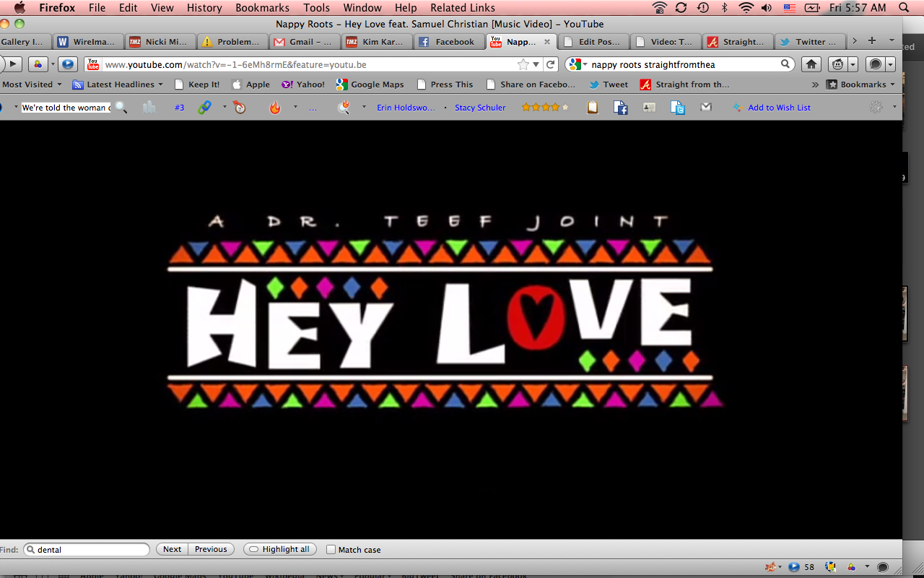This screenshot has width=924, height=578.
Task: Click the chain link toolbar icon
Action: click(204, 108)
